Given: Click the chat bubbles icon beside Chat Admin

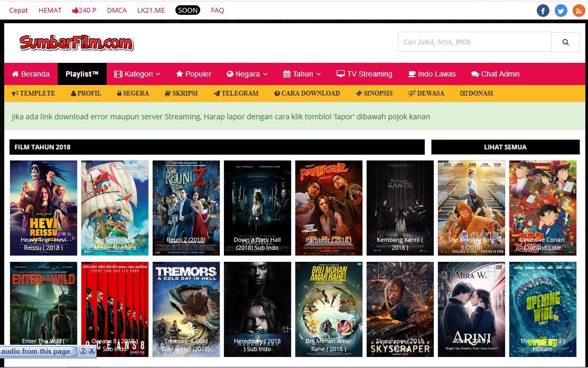Looking at the screenshot, I should click(475, 74).
